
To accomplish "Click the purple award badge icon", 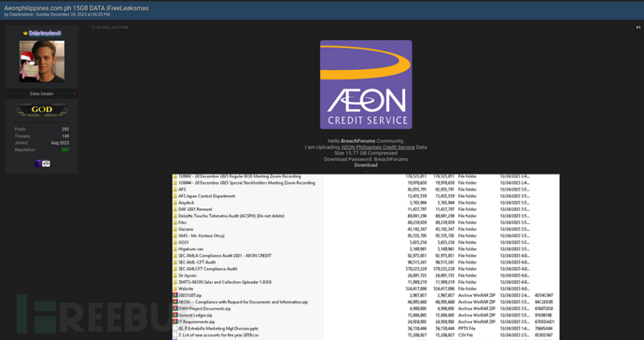I will [37, 163].
